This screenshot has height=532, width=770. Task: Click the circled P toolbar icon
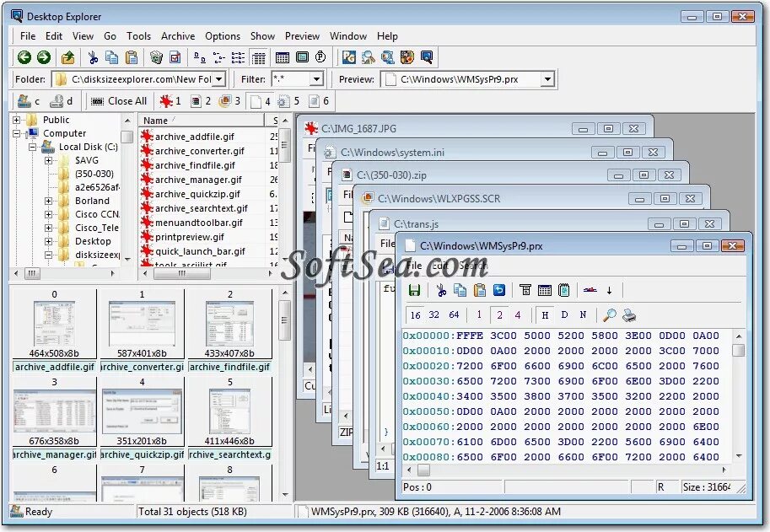click(320, 57)
